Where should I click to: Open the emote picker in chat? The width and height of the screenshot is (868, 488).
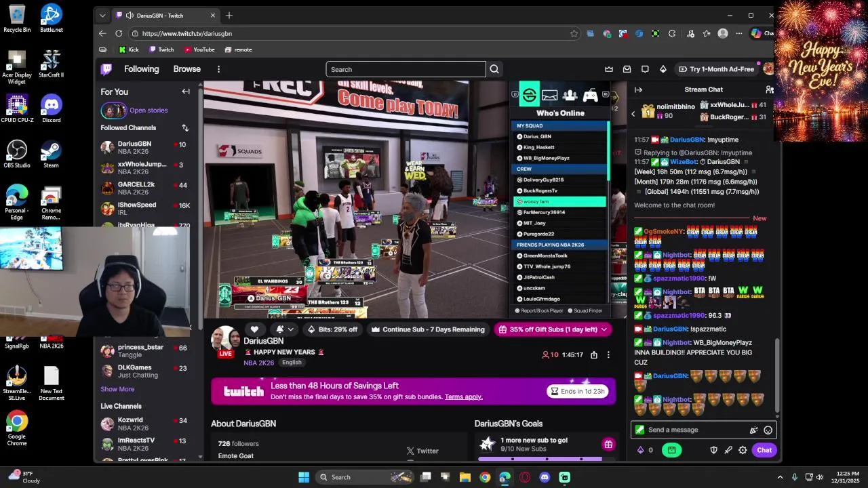click(x=768, y=430)
